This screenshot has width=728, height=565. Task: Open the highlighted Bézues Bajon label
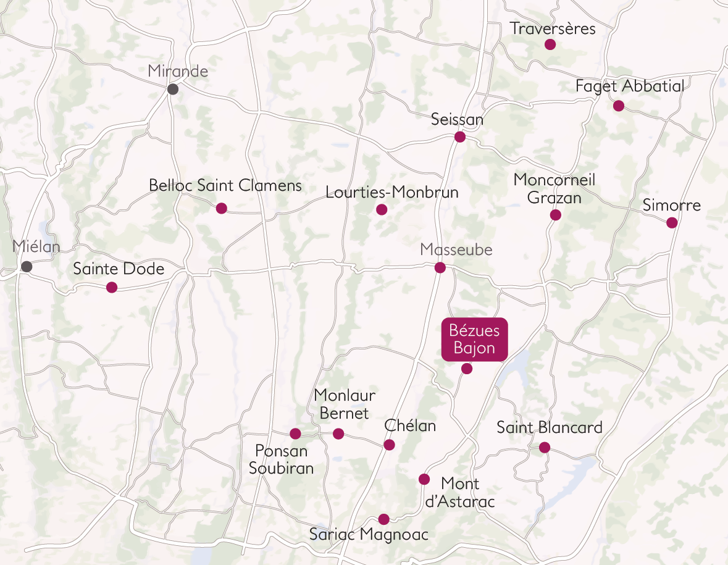coord(474,340)
